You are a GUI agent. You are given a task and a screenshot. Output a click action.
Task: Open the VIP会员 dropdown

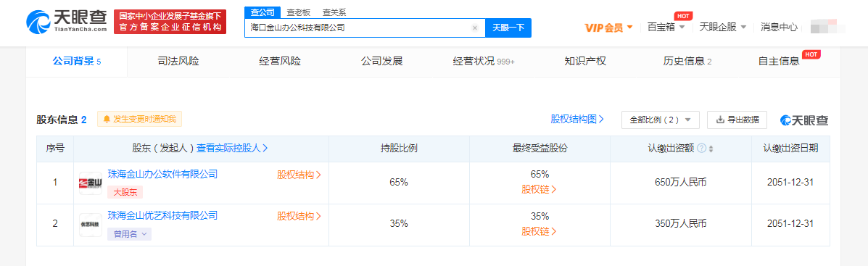[609, 27]
